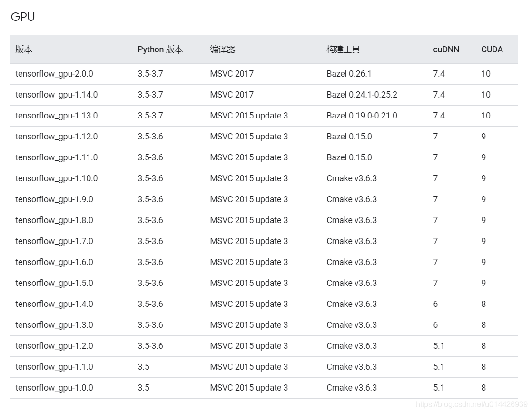This screenshot has width=532, height=413.
Task: Click Cmake v3.6.3 in the 1.8.0 row
Action: click(352, 221)
